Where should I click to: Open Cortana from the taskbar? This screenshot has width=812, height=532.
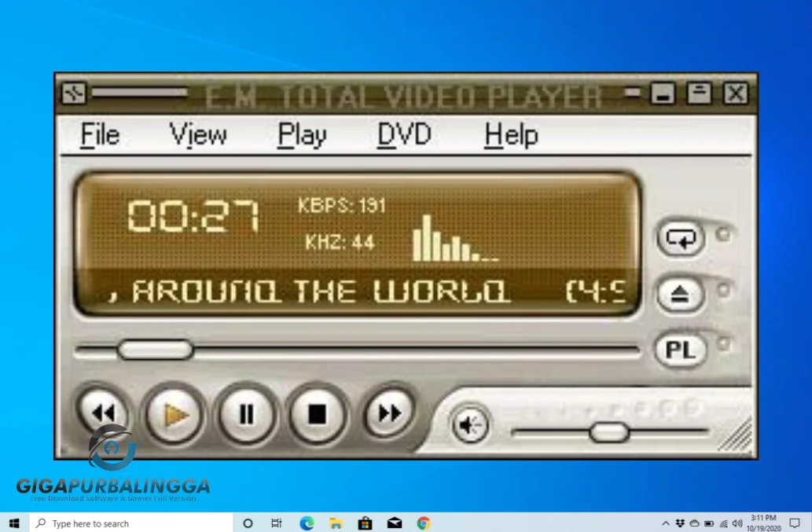[248, 523]
